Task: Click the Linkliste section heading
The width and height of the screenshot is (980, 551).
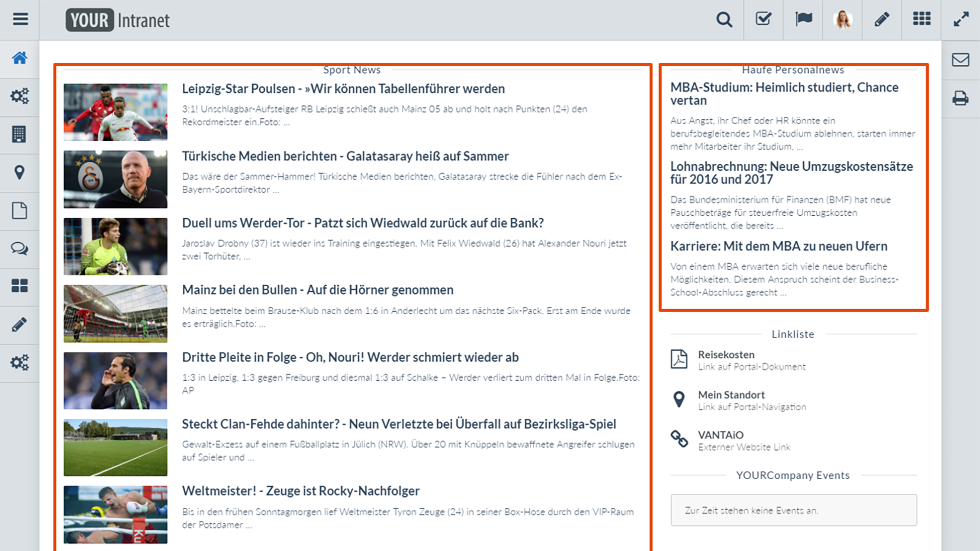Action: pyautogui.click(x=793, y=334)
